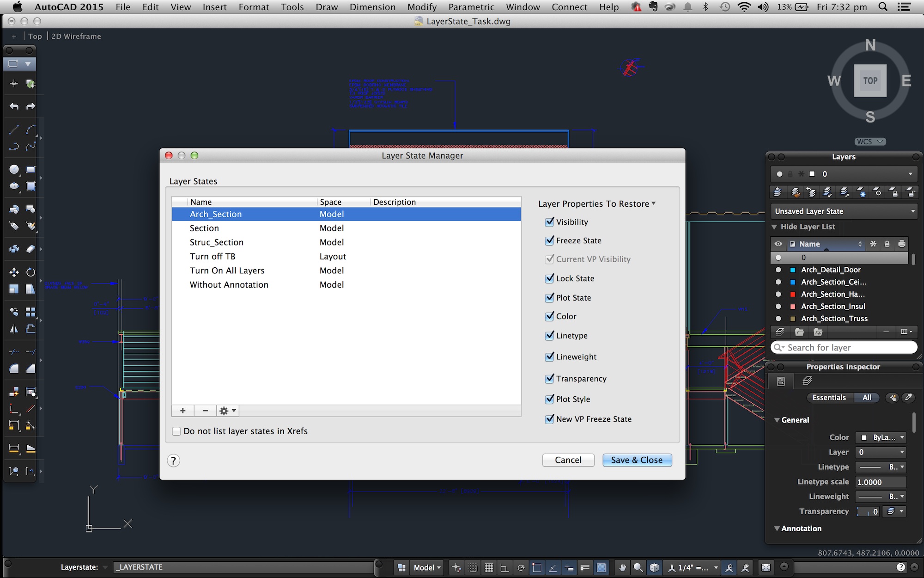Uncheck the Lineweight restore checkbox
The width and height of the screenshot is (924, 578).
click(x=549, y=357)
